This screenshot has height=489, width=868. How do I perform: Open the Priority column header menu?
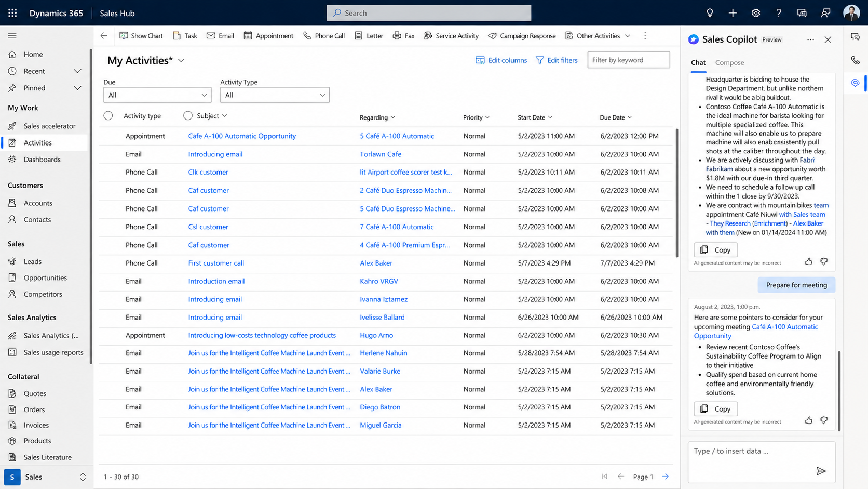tap(476, 117)
